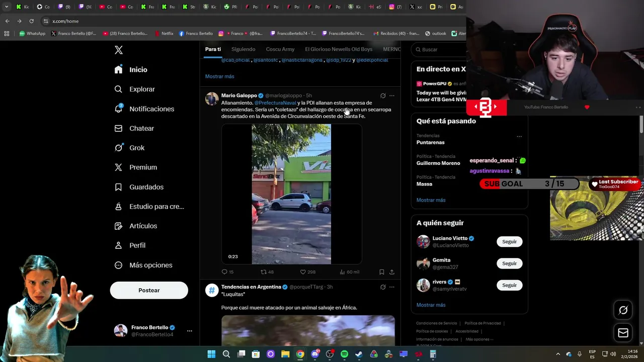Open the Guillermo Moreno trend
The image size is (644, 362).
(438, 163)
